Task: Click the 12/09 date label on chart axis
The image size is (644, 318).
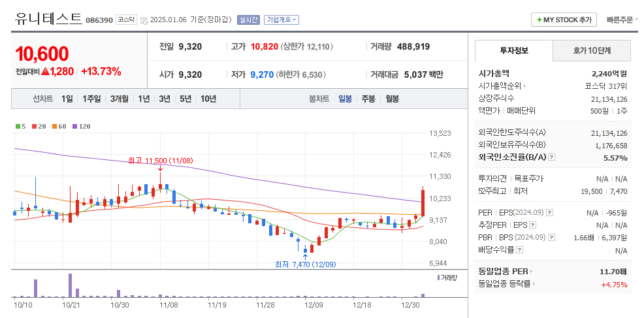Action: tap(313, 305)
